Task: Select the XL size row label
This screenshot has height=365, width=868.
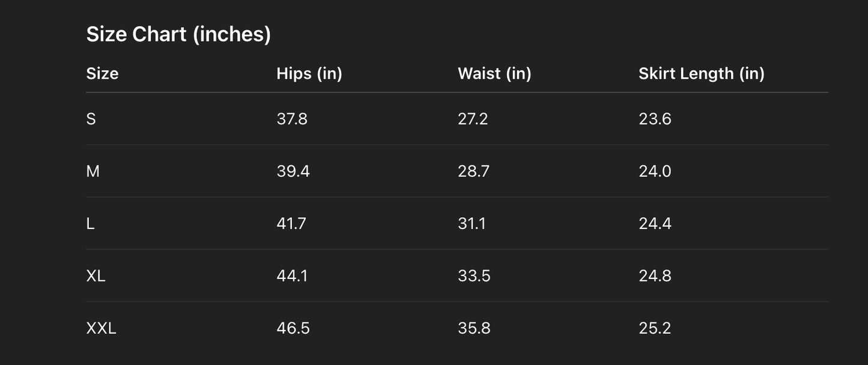Action: 96,276
